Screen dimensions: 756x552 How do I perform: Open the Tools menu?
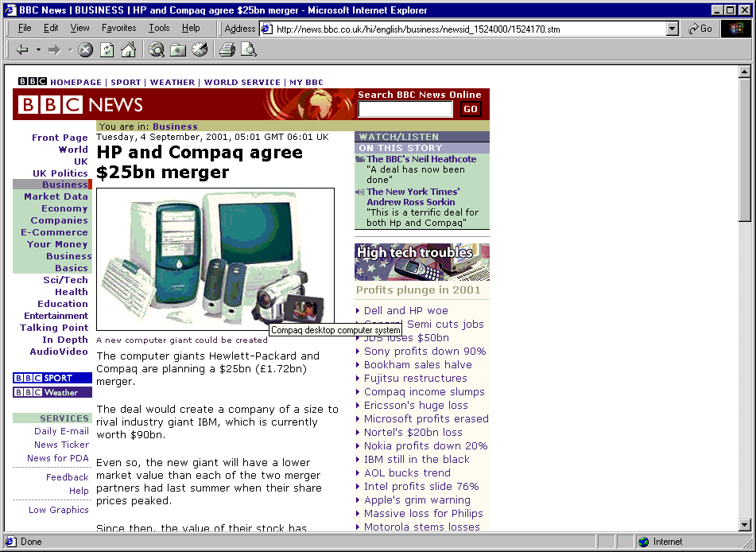159,29
